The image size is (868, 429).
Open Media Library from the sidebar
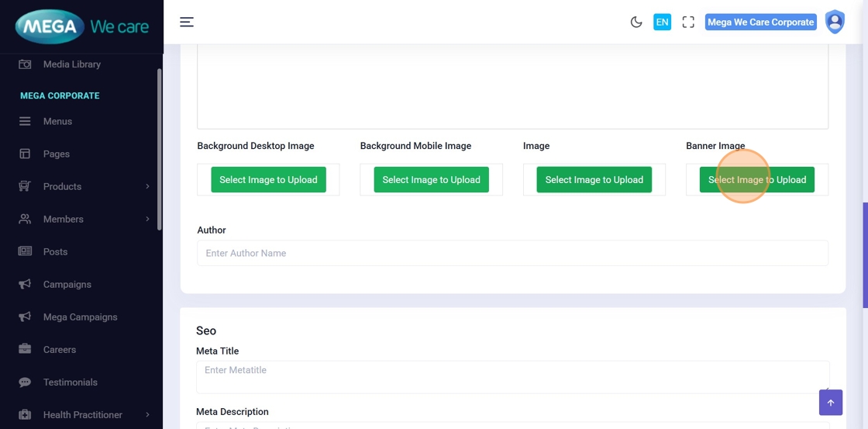tap(71, 64)
